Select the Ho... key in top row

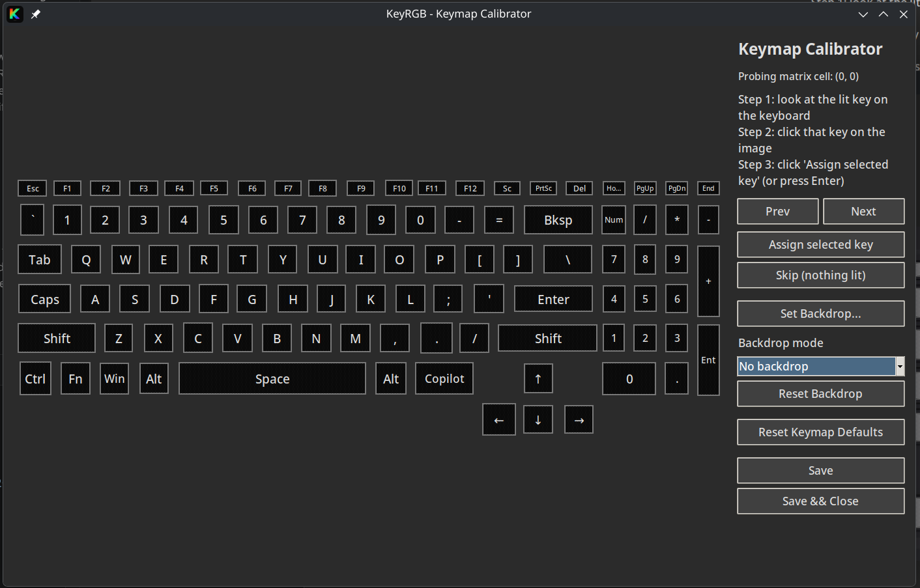(614, 188)
